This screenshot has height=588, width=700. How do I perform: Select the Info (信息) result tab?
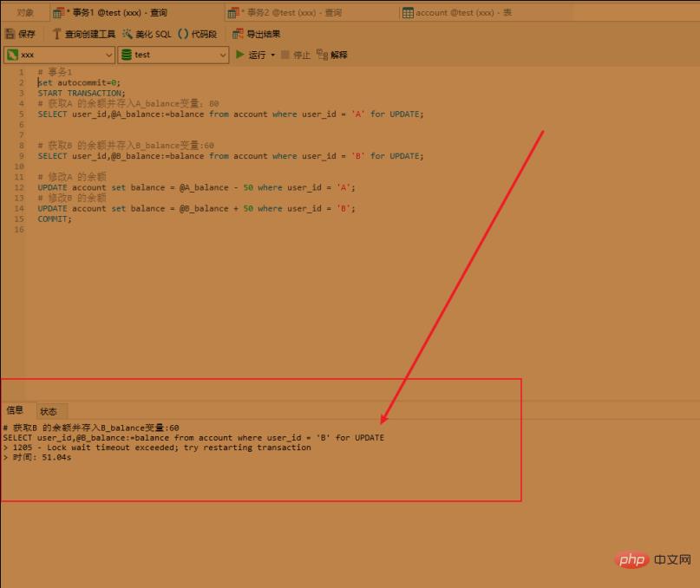pos(16,410)
